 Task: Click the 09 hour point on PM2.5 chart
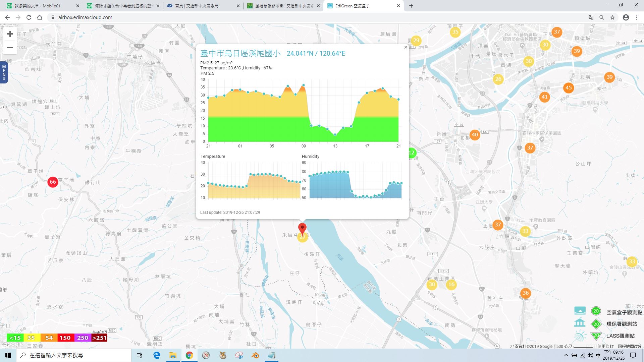point(304,85)
